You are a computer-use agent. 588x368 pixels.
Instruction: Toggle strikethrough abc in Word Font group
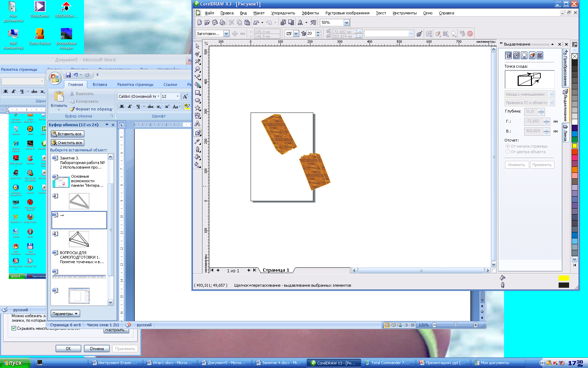[x=150, y=107]
